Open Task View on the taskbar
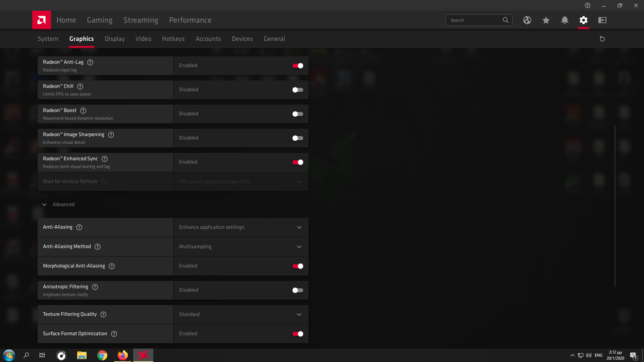Screen dimensions: 644x362 tap(42, 355)
